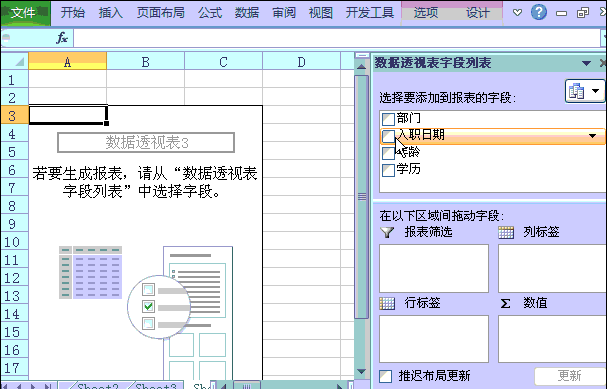The height and width of the screenshot is (389, 607).
Task: Click the select-all corner of the sheet
Action: click(15, 61)
